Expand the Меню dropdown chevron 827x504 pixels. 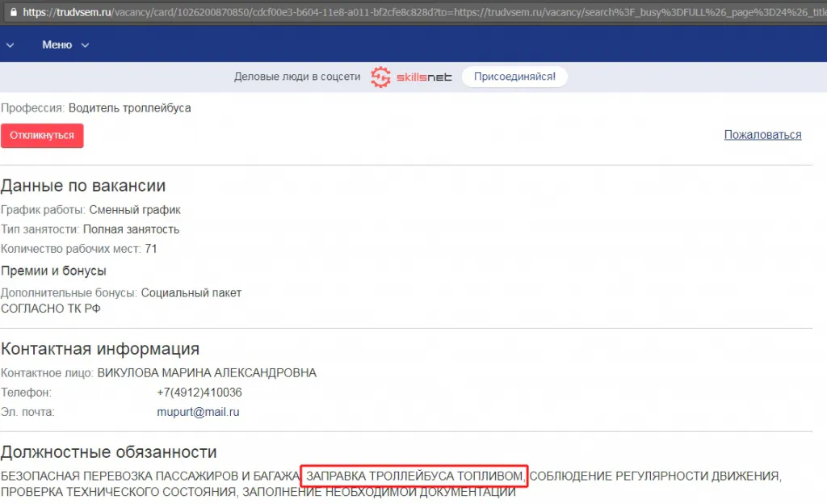(x=85, y=45)
